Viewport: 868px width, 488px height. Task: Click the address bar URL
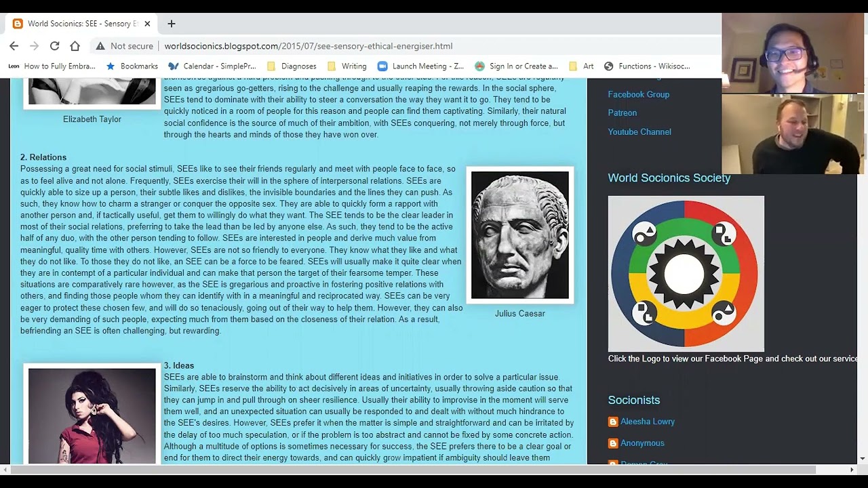(309, 46)
